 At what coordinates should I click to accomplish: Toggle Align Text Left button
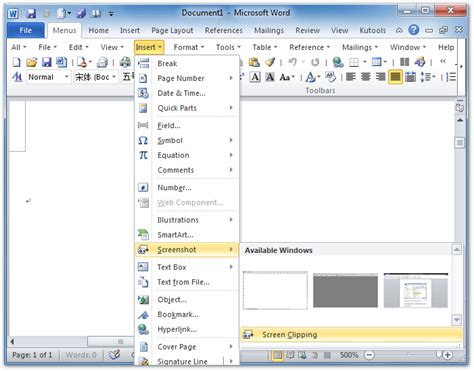351,77
